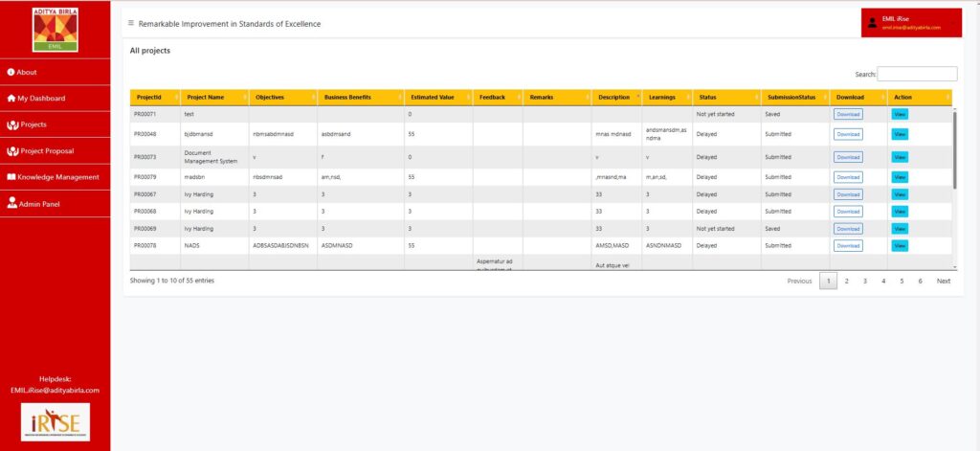Viewport: 980px width, 451px height.
Task: Go to page 2 of projects
Action: 847,281
